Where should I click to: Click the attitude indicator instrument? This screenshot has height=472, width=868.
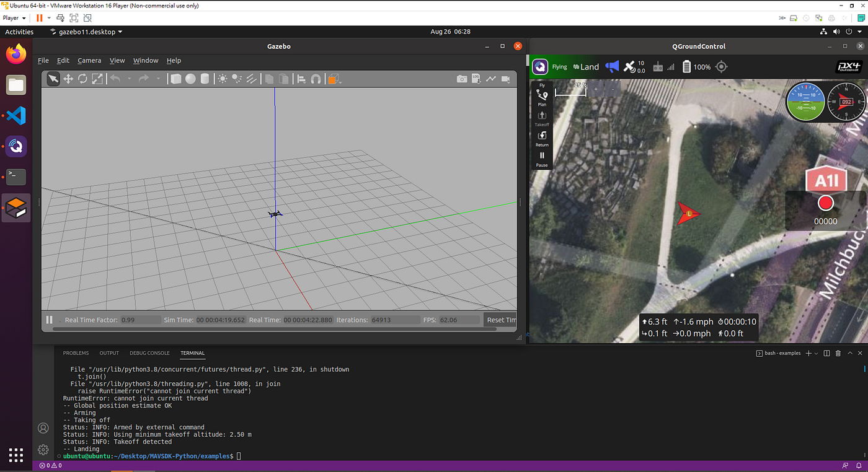pyautogui.click(x=805, y=102)
